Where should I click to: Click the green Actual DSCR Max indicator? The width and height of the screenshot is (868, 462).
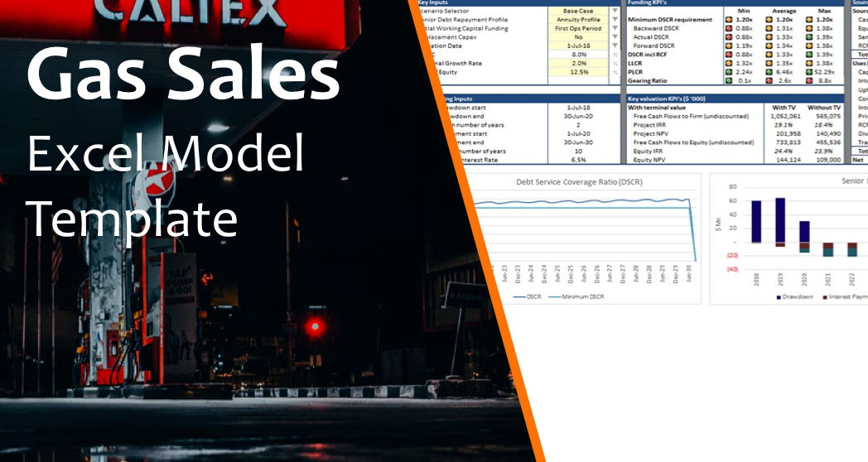pyautogui.click(x=809, y=37)
